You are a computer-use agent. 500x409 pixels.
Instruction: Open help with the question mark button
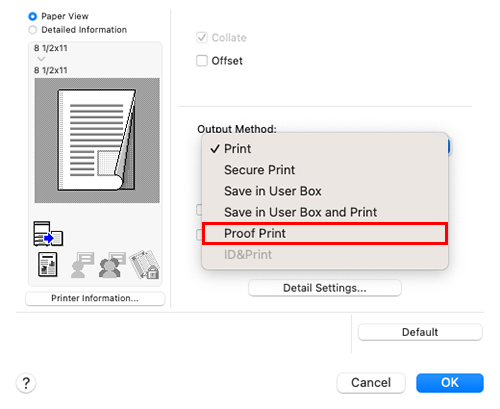point(26,383)
